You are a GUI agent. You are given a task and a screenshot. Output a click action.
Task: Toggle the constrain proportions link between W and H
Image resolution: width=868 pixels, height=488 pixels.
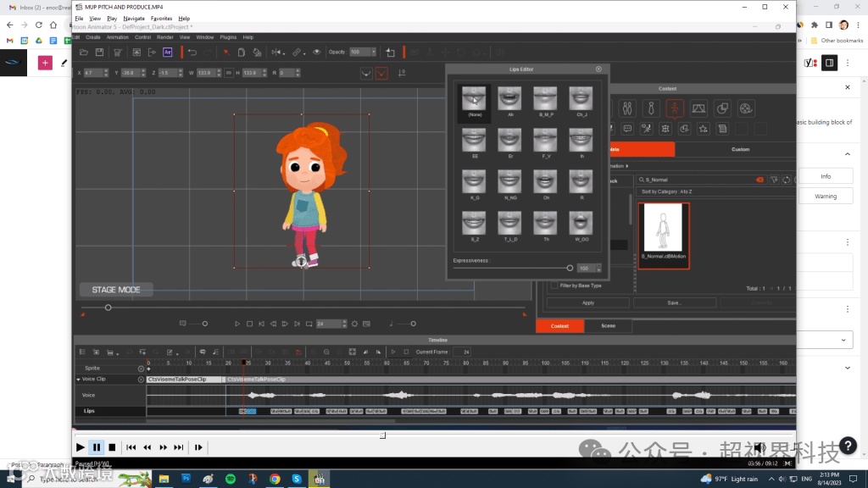228,73
